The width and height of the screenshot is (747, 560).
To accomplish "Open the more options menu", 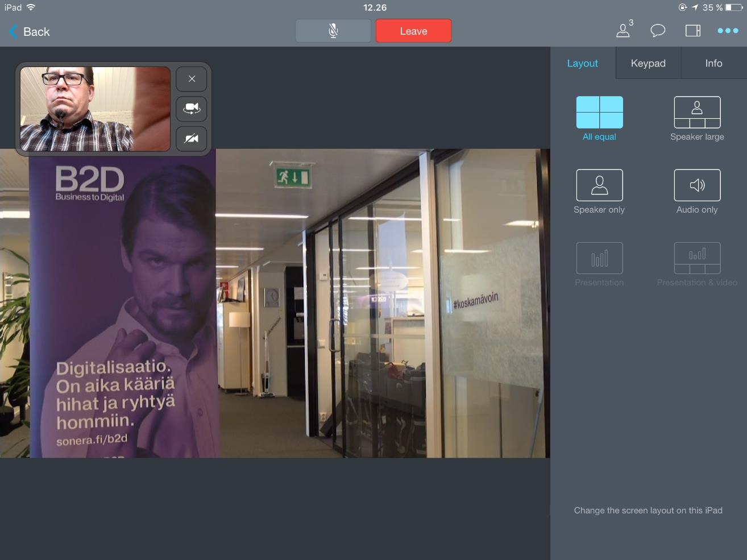I will (x=728, y=31).
